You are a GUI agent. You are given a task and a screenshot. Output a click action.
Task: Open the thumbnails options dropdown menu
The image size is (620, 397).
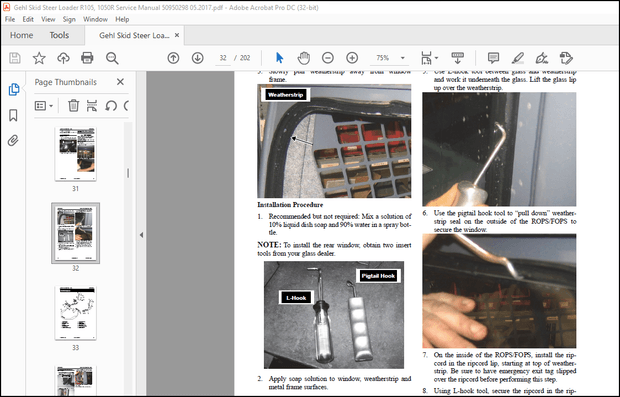pyautogui.click(x=43, y=106)
